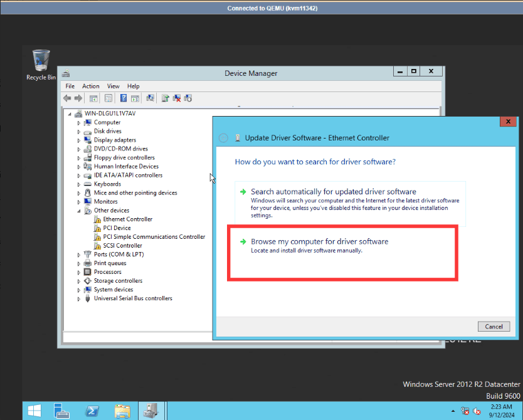Click the Uninstall device icon with red X
The width and height of the screenshot is (523, 420).
click(176, 98)
